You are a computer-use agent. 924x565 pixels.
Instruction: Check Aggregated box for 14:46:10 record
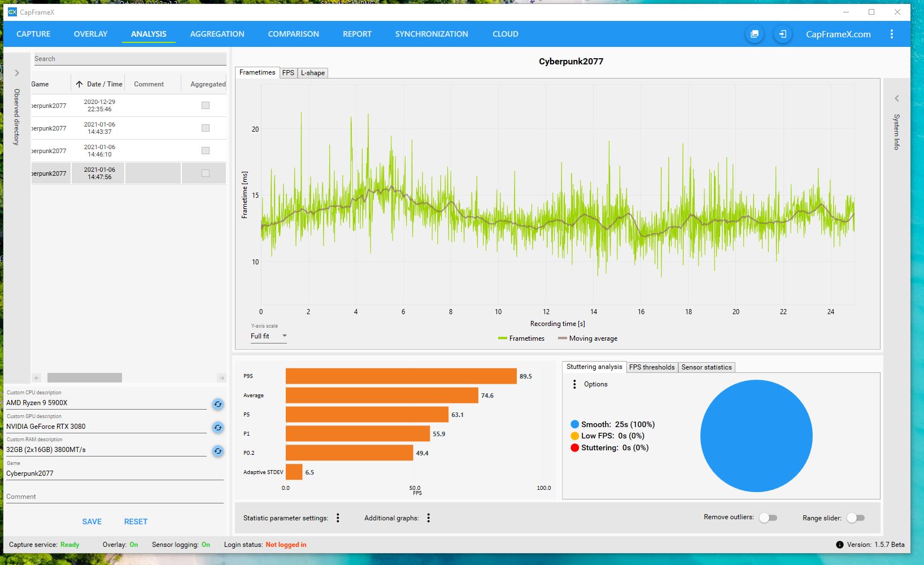206,151
